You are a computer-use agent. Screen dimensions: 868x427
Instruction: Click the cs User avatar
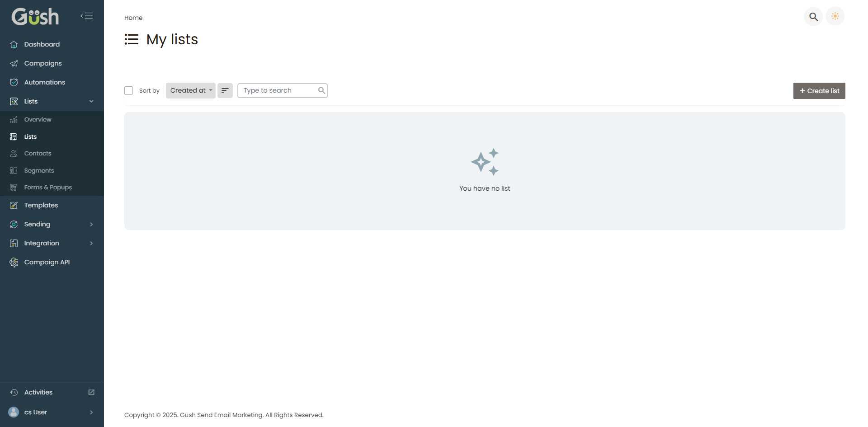click(14, 412)
